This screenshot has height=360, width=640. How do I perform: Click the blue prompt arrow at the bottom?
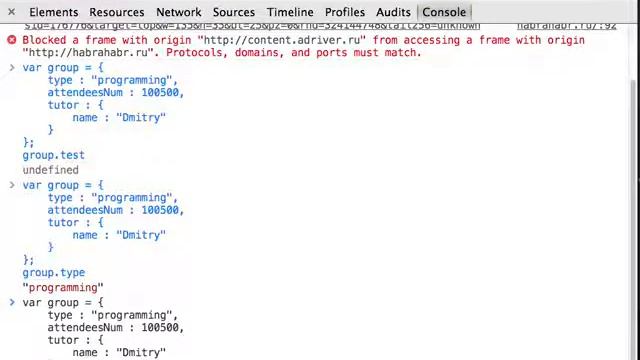click(x=12, y=302)
